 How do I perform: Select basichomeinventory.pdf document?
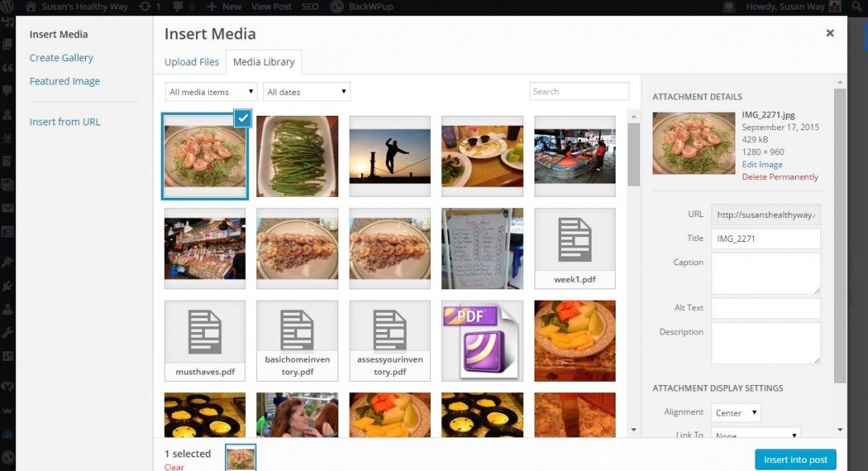pyautogui.click(x=297, y=341)
